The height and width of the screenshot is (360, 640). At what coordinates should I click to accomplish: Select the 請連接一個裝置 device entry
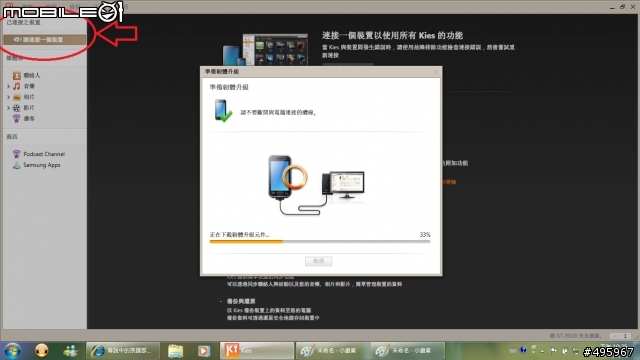click(44, 40)
